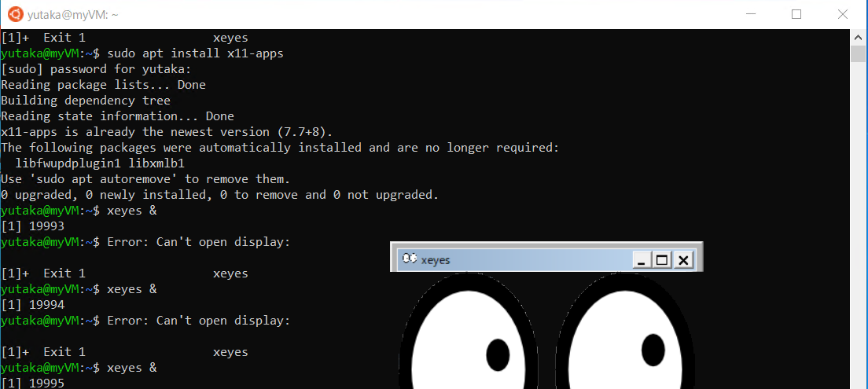Click "Use 'sudo apt autoremove'" line
Viewport: 868px width, 389px height.
(145, 179)
